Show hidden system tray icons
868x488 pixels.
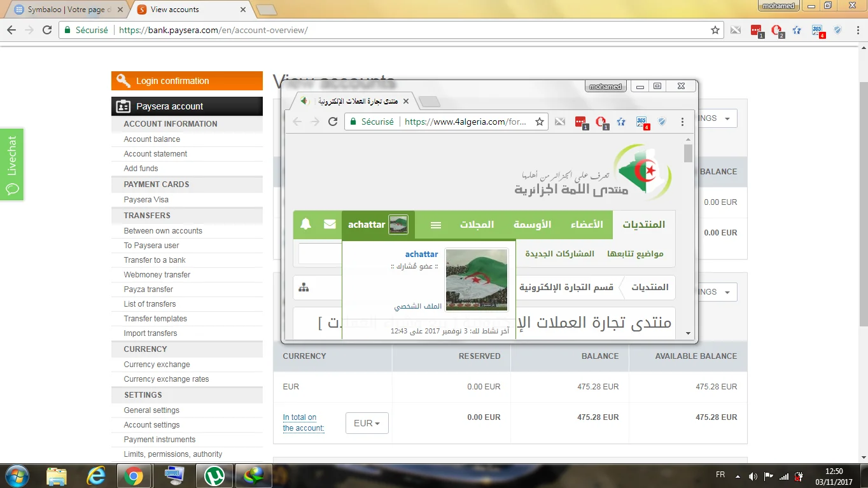(x=738, y=476)
